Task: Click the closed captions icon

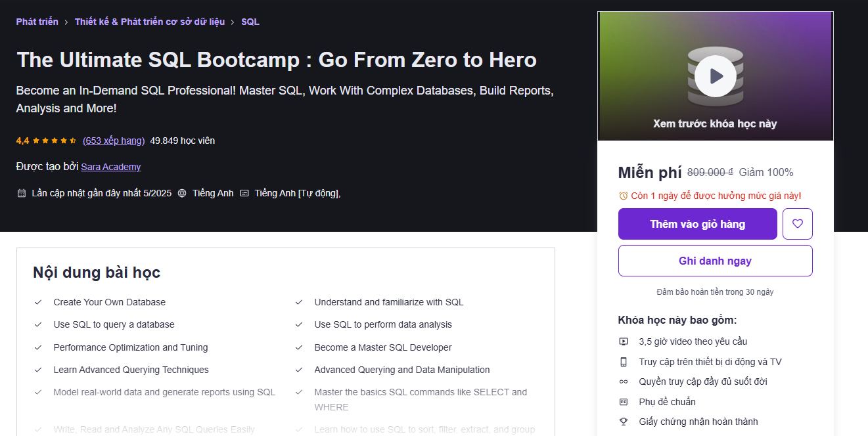Action: (x=244, y=193)
